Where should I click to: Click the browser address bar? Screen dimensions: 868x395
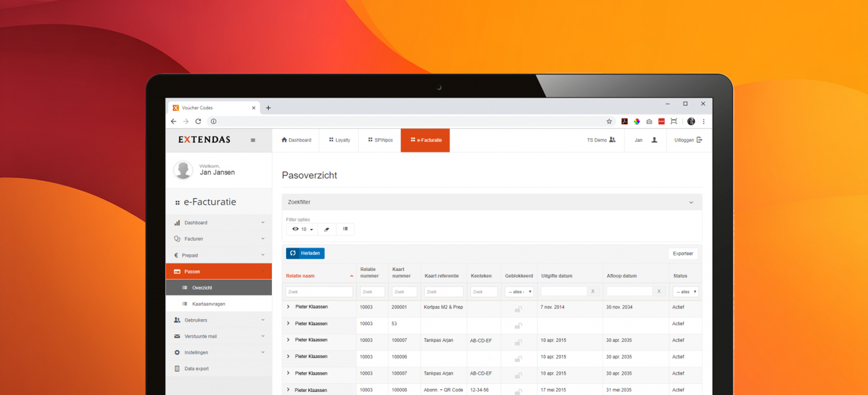[410, 122]
